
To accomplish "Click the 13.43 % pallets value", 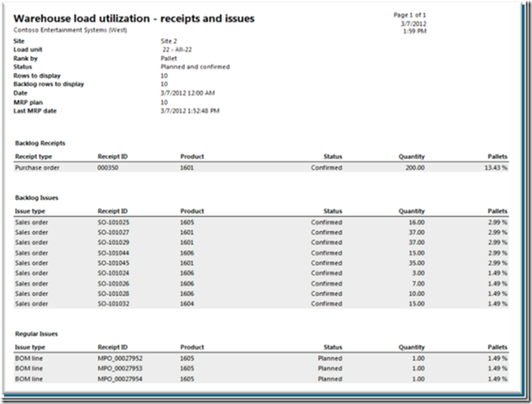I will pos(494,168).
